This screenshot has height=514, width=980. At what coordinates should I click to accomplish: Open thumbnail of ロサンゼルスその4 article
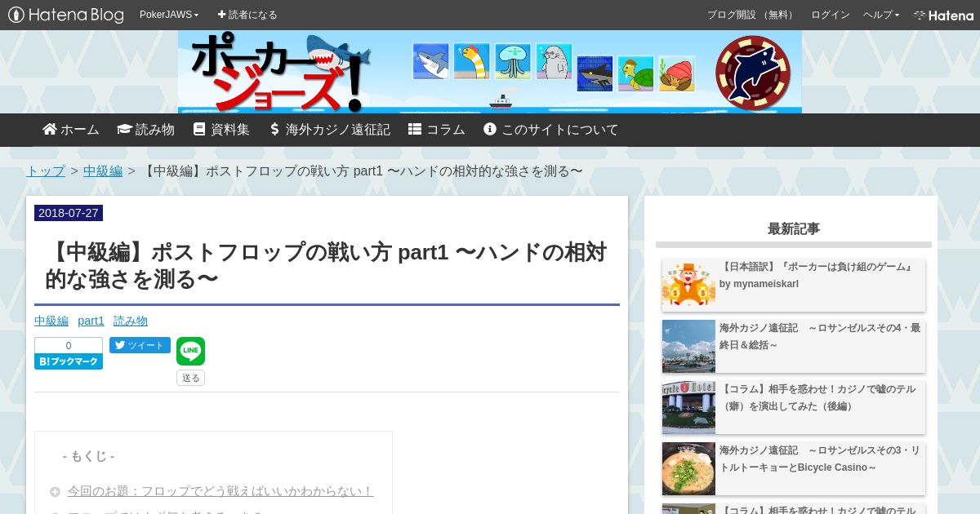688,346
